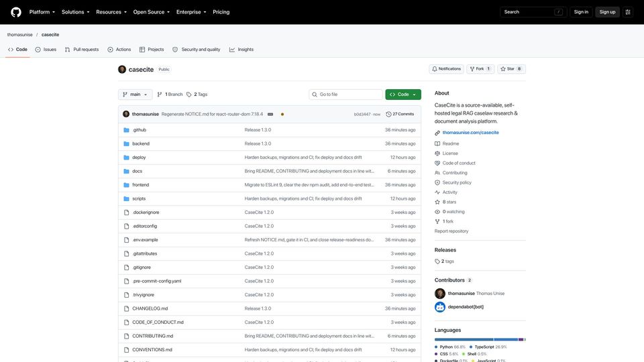The height and width of the screenshot is (362, 644).
Task: Expand the Resources dropdown
Action: tap(111, 12)
